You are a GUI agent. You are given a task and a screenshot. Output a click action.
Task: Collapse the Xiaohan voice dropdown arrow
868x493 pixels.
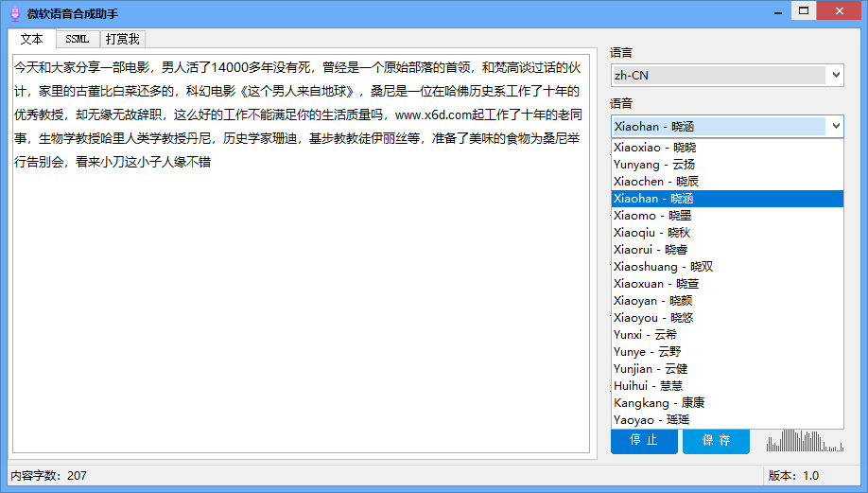click(x=835, y=126)
